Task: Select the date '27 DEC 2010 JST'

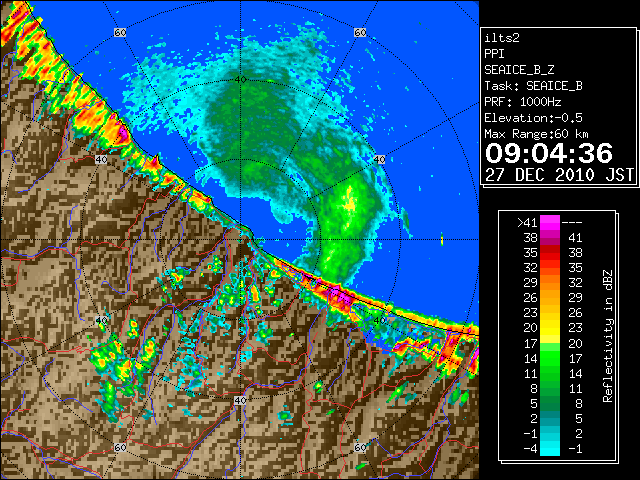Action: 559,175
